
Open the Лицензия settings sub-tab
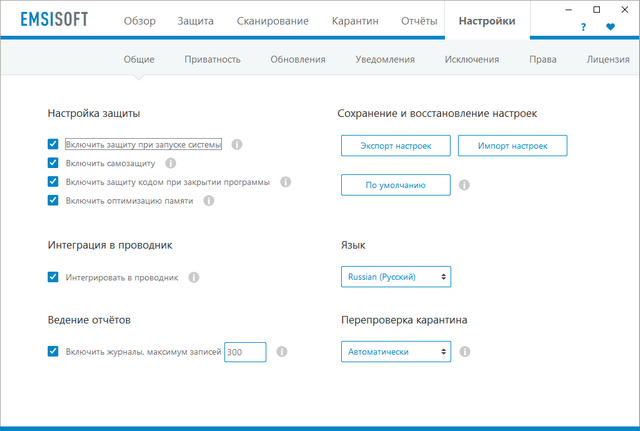(x=608, y=59)
